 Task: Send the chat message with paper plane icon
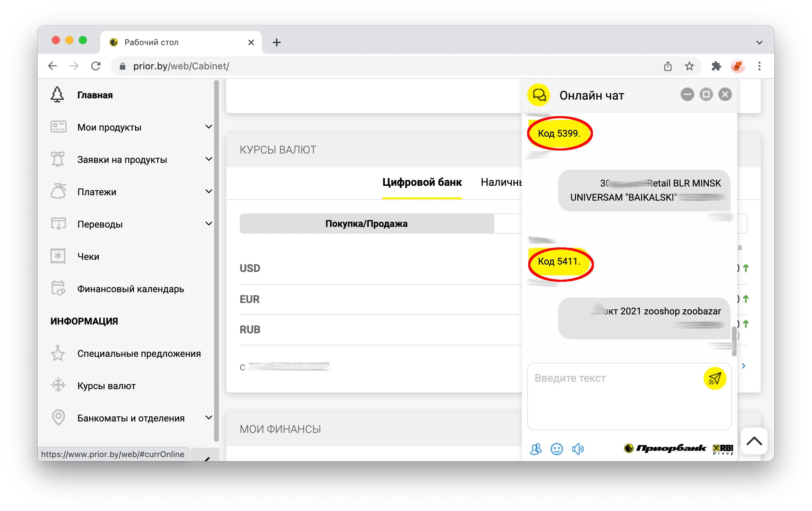click(714, 378)
